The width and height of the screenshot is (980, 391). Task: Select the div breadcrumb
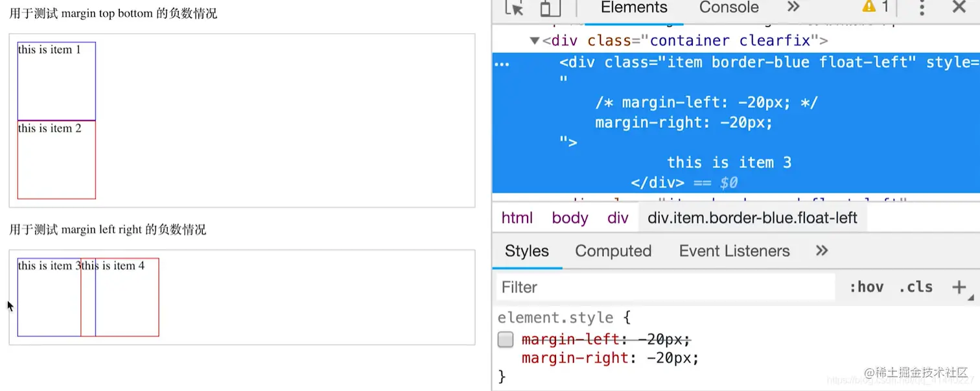coord(618,218)
